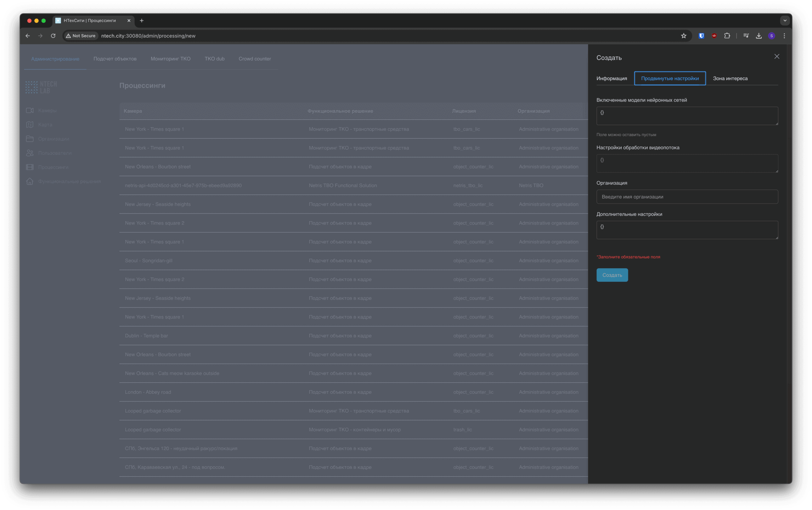The height and width of the screenshot is (510, 812).
Task: Open the Мониторинг ТКО top menu
Action: point(170,59)
